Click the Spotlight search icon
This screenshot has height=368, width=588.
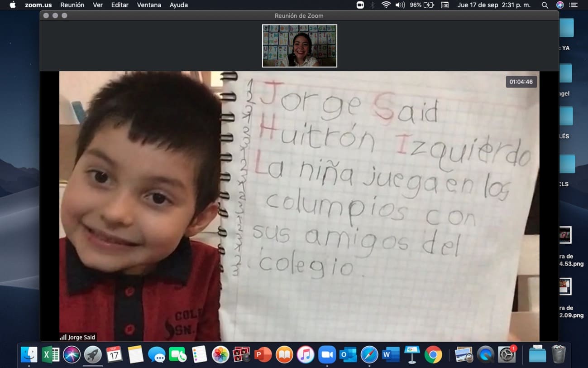point(545,5)
